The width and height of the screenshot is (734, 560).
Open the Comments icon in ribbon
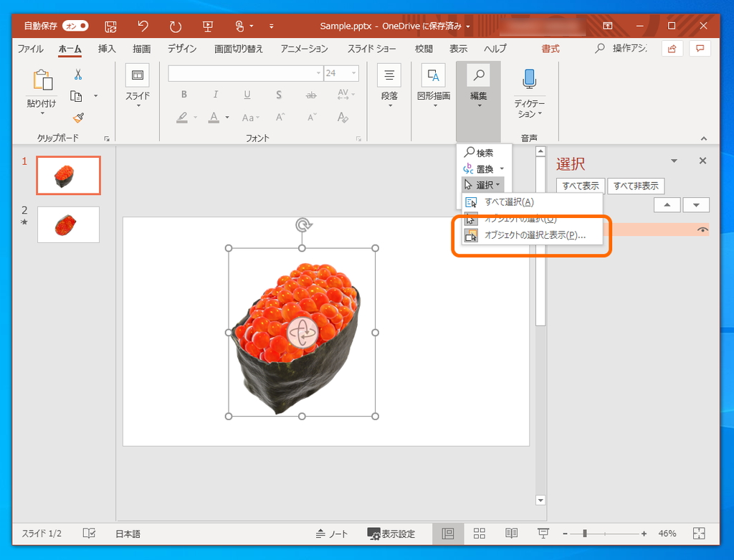tap(700, 49)
